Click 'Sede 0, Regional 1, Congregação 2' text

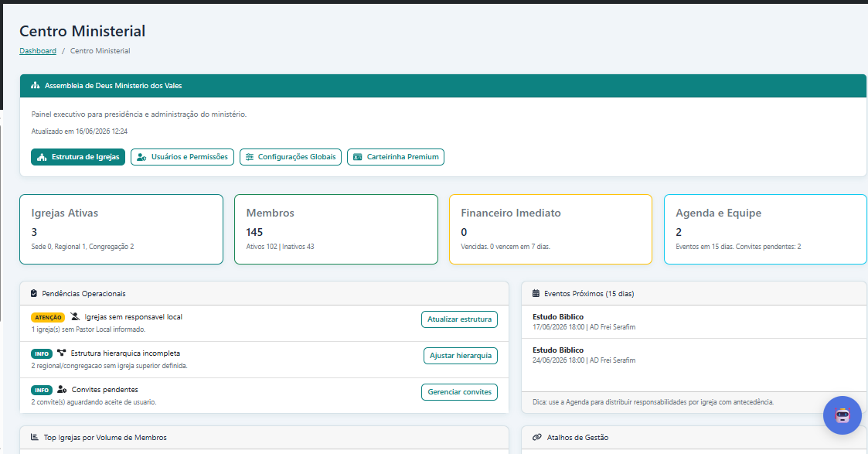coord(83,247)
